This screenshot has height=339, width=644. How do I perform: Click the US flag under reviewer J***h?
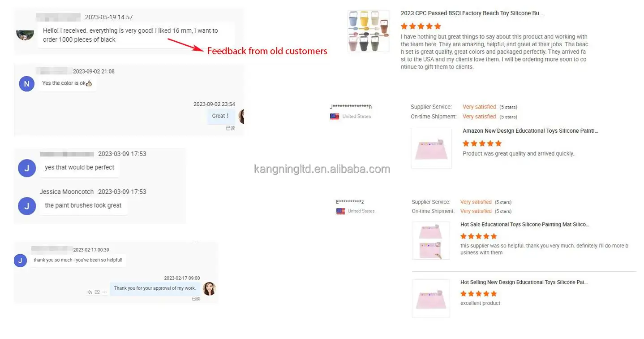click(x=335, y=117)
